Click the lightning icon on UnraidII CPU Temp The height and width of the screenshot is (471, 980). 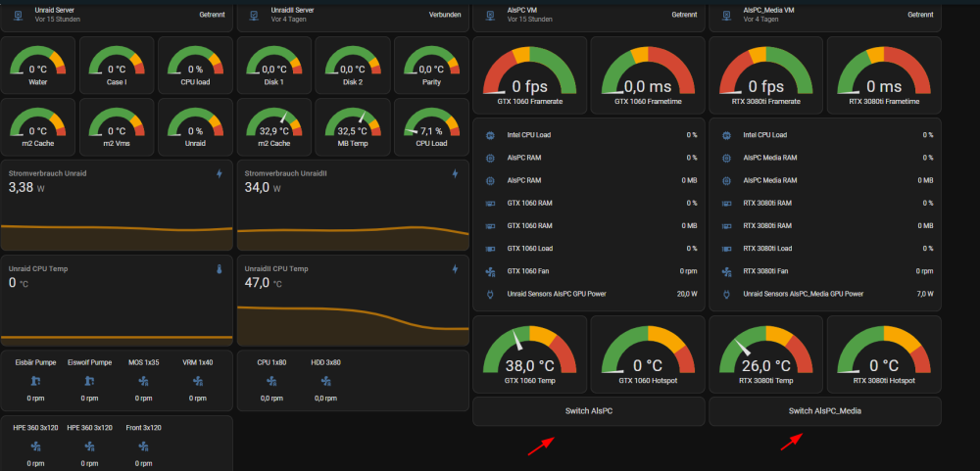pos(455,269)
